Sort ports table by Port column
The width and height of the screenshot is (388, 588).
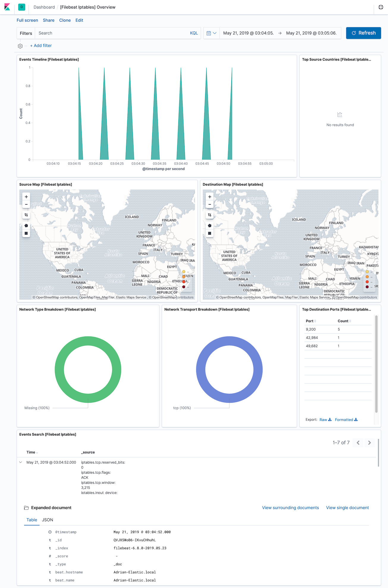[x=311, y=321]
